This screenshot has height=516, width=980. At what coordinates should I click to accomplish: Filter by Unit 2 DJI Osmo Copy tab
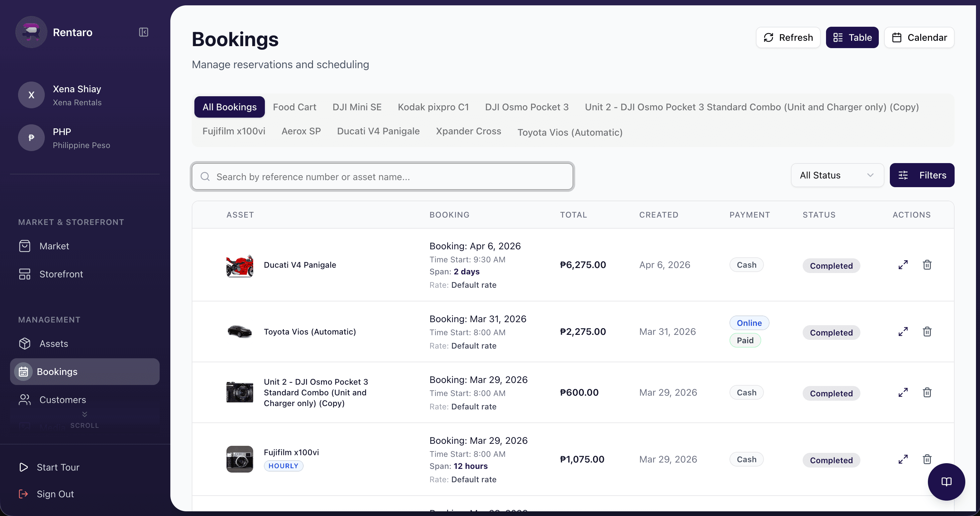point(752,107)
